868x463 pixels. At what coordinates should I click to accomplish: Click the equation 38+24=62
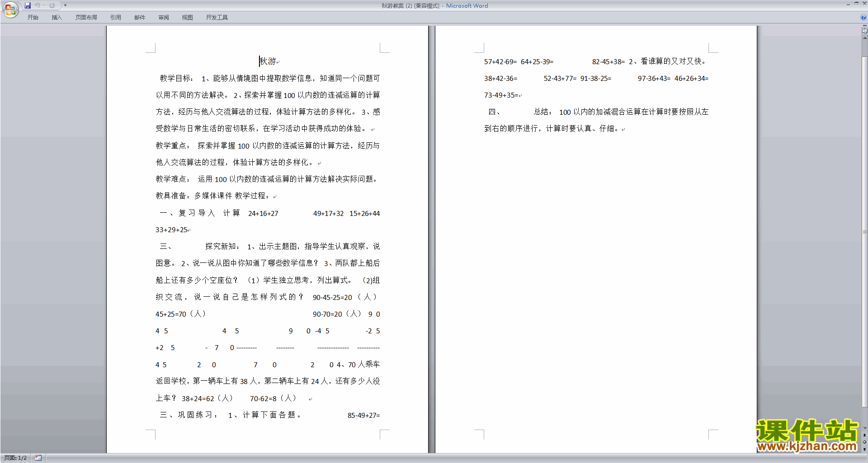coord(198,398)
